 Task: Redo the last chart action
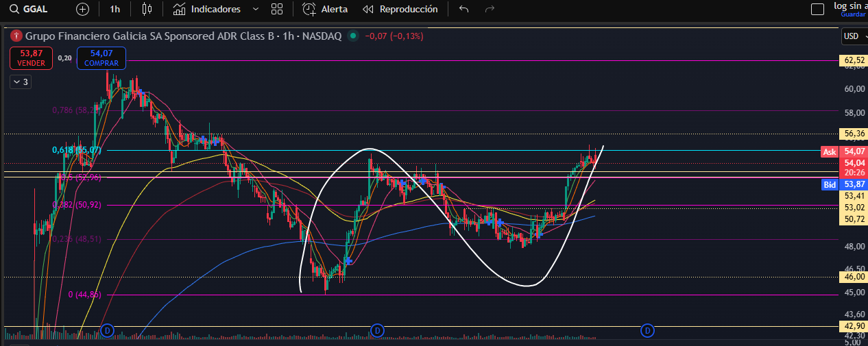click(x=490, y=9)
